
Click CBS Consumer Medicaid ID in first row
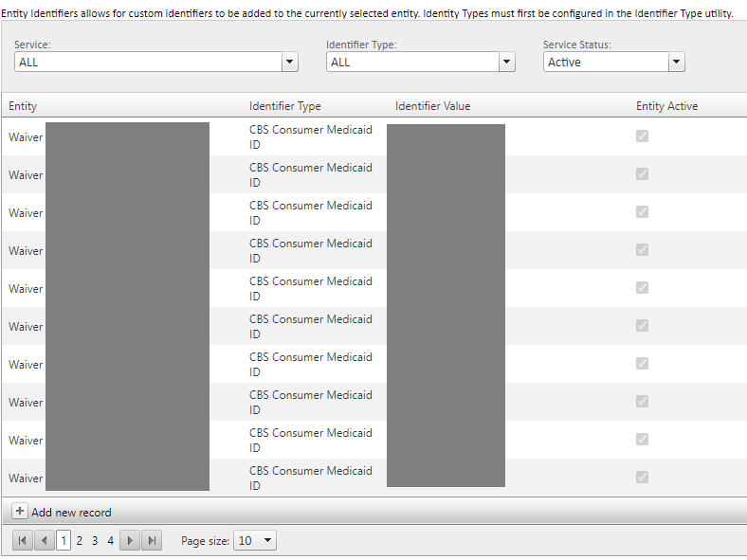click(x=311, y=136)
